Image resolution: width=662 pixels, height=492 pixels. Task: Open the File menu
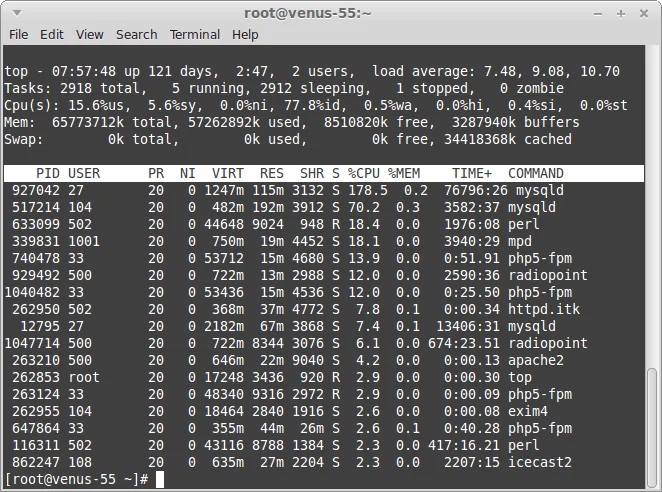(x=19, y=34)
